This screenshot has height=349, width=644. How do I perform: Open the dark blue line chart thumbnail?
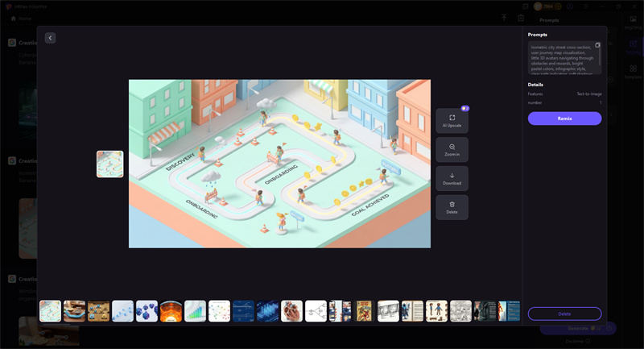tap(244, 311)
